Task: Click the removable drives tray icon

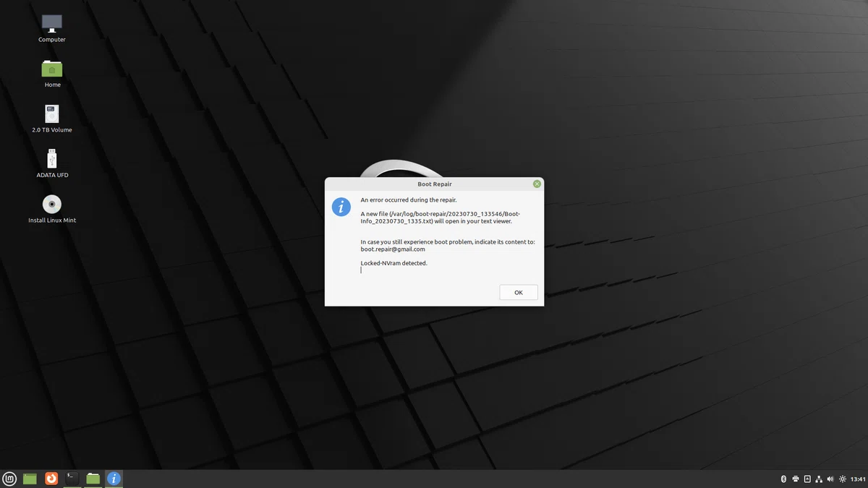Action: click(x=807, y=479)
